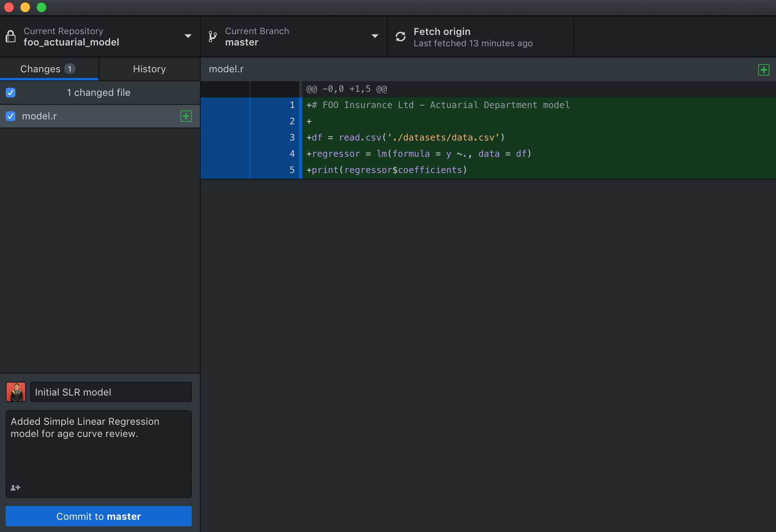Uncheck the model.r file checkbox
Screen dimensions: 776x532
click(x=11, y=116)
